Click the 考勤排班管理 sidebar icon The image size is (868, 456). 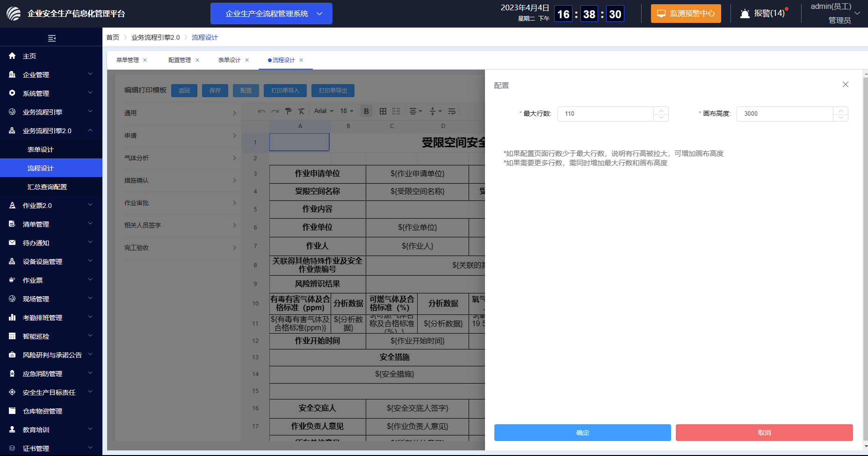(x=12, y=317)
